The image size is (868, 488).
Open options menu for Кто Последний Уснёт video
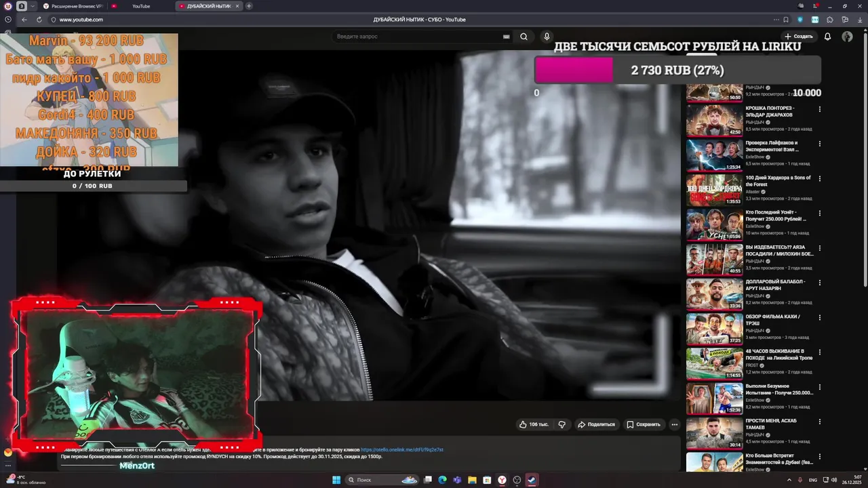(x=819, y=213)
